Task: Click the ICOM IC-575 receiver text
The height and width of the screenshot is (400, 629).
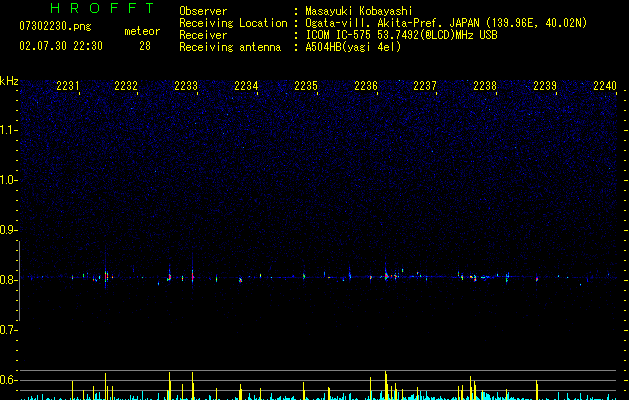Action: [401, 35]
